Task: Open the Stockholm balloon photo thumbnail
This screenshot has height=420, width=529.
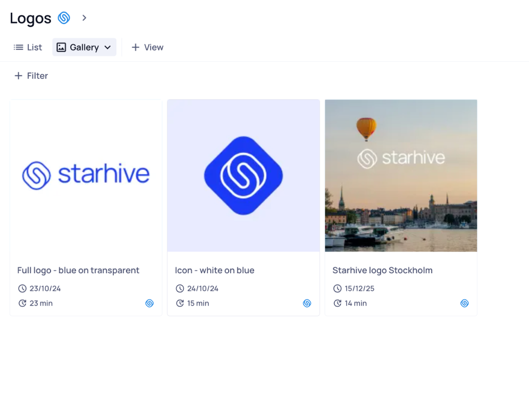Action: [401, 175]
